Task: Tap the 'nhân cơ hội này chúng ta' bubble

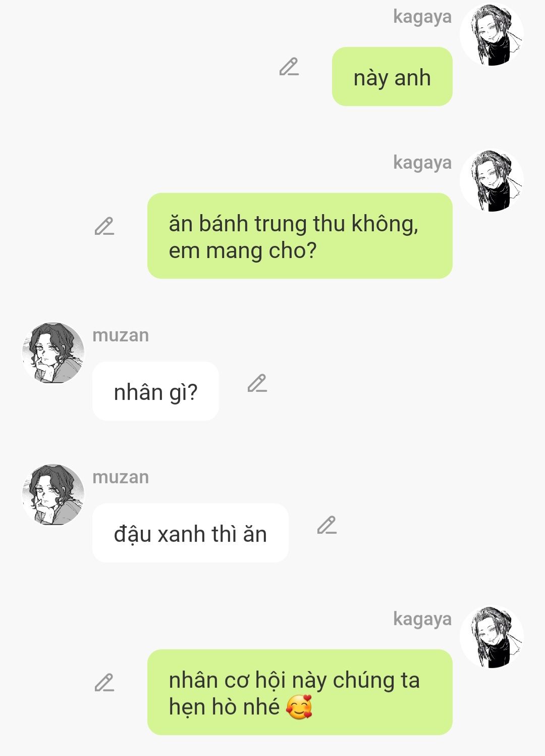Action: (300, 692)
